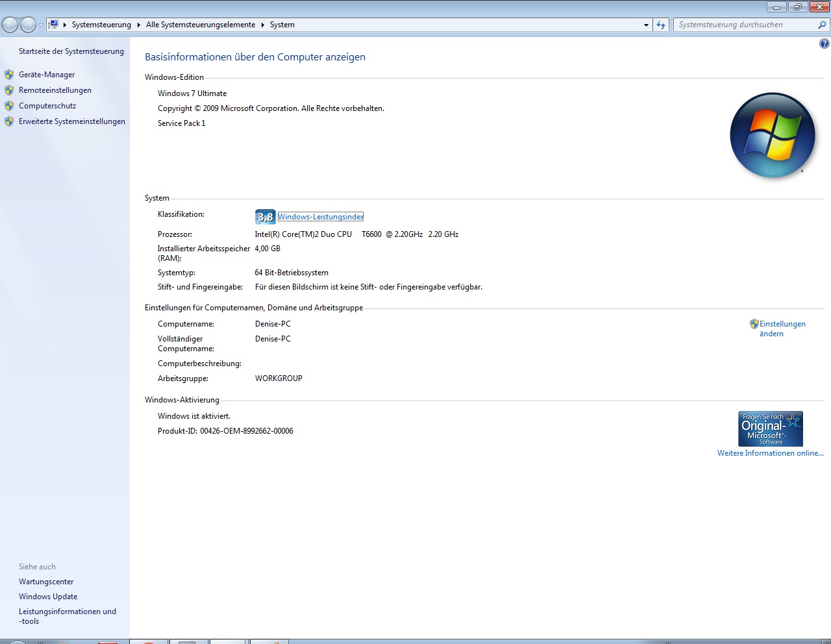
Task: Expand the breadcrumb arrow after Alle Systemsteuerungselemente
Action: point(263,25)
